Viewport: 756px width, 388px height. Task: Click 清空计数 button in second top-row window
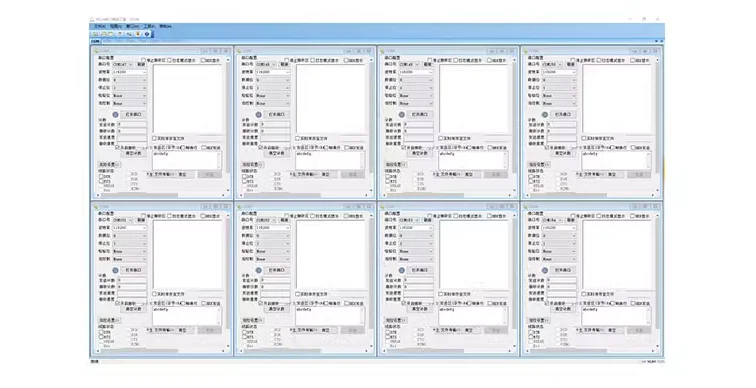coord(276,153)
